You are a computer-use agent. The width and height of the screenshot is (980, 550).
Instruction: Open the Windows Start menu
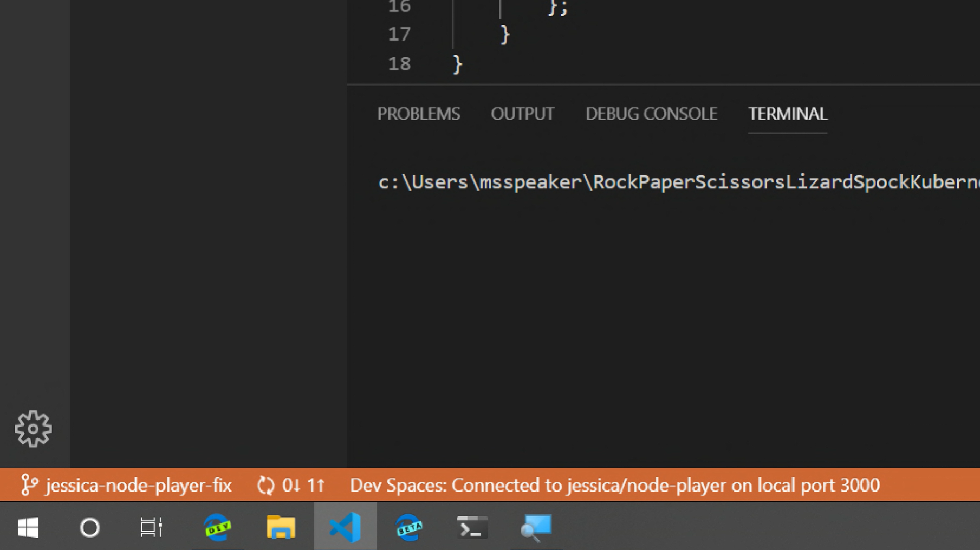(x=28, y=527)
